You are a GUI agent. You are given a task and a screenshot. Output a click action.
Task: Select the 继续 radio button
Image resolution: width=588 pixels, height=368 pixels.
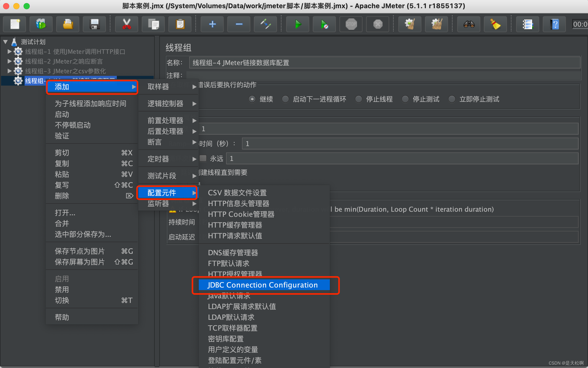[x=252, y=99]
